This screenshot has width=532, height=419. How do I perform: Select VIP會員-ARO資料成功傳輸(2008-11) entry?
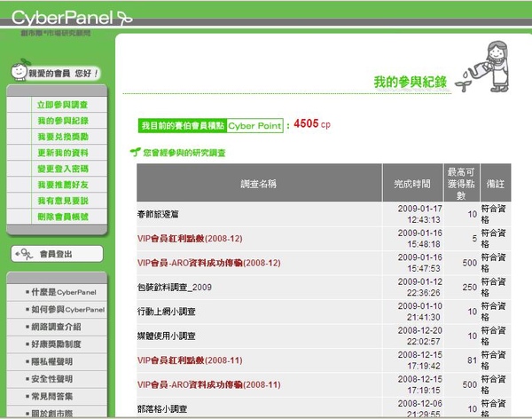pos(208,384)
